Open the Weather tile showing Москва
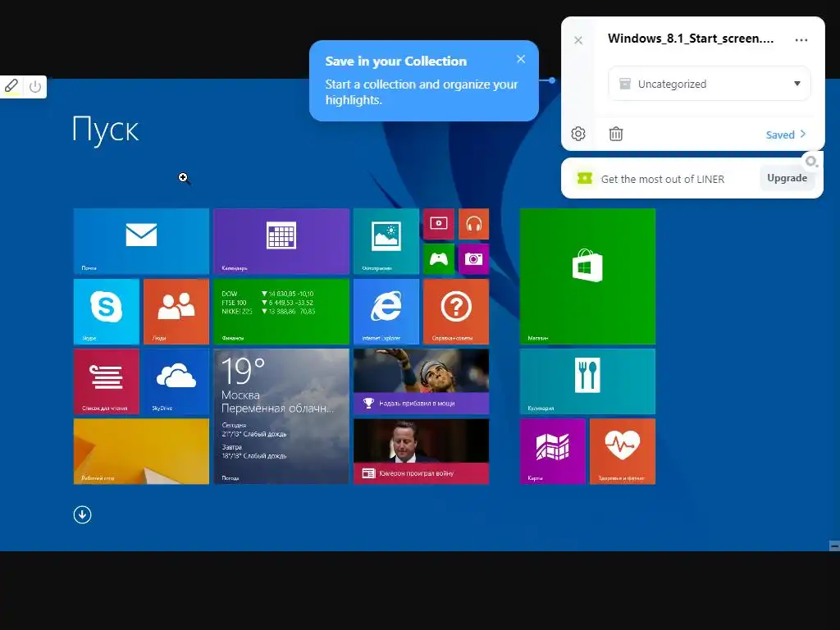 (281, 416)
